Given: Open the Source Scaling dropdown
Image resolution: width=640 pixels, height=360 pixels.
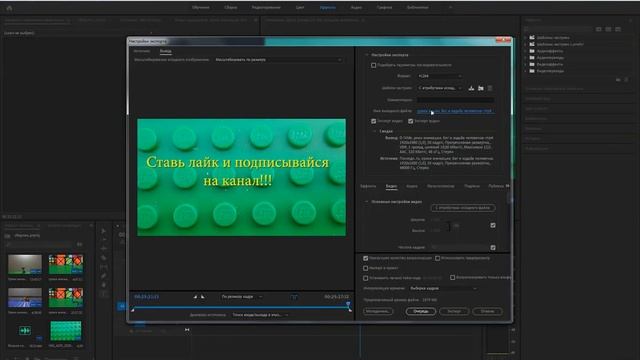Looking at the screenshot, I should [278, 60].
